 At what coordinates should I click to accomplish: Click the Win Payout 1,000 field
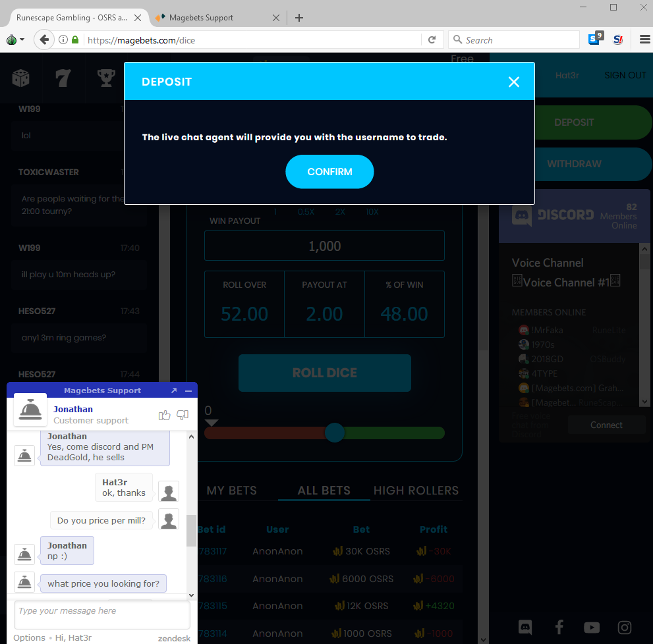point(324,246)
